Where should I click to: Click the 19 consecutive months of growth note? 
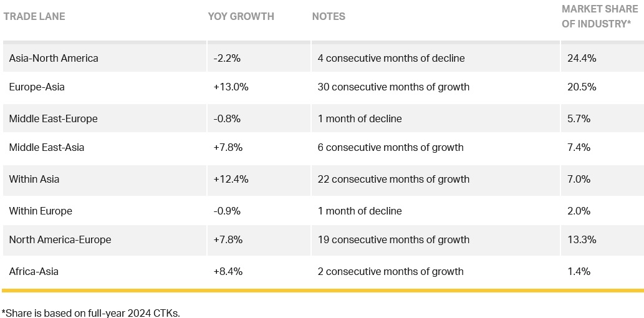point(393,239)
